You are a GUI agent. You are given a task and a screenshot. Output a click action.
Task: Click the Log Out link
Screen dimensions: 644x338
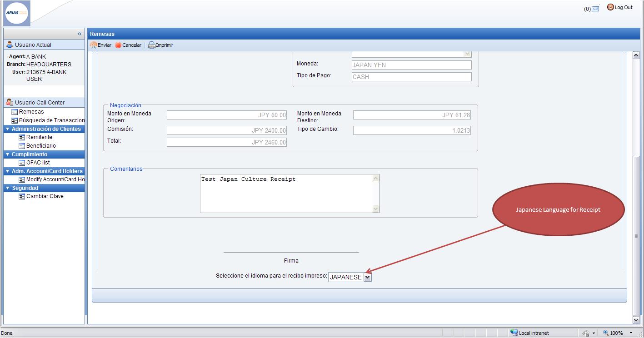pyautogui.click(x=624, y=7)
